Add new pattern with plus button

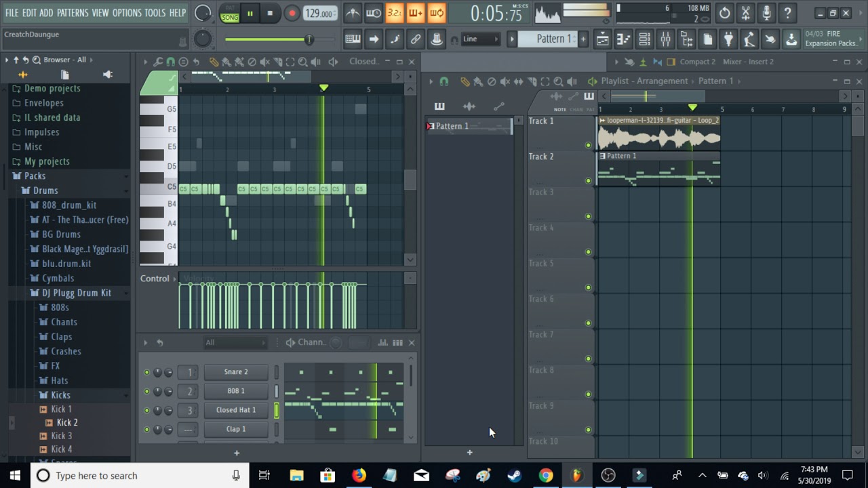point(583,39)
